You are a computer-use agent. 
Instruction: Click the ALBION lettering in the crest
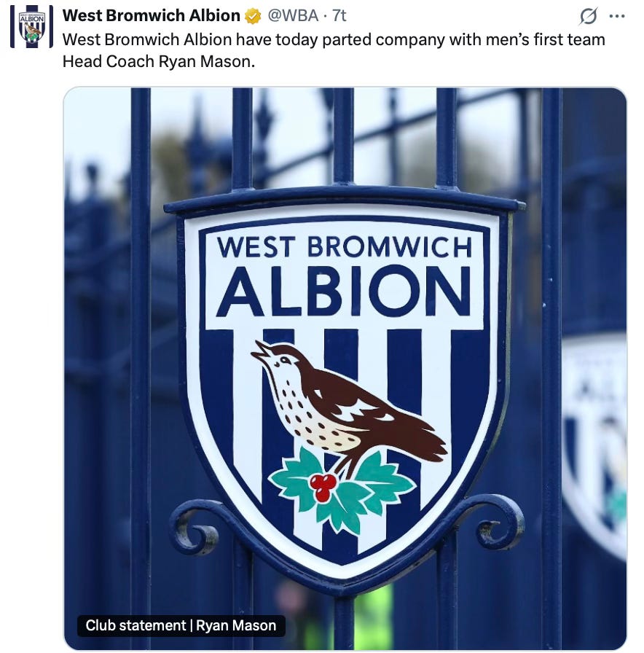pyautogui.click(x=343, y=291)
